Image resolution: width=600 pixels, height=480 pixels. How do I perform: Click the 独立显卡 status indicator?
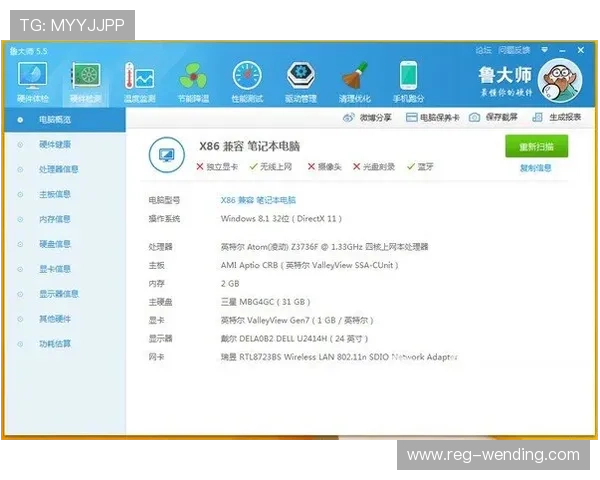pyautogui.click(x=217, y=167)
